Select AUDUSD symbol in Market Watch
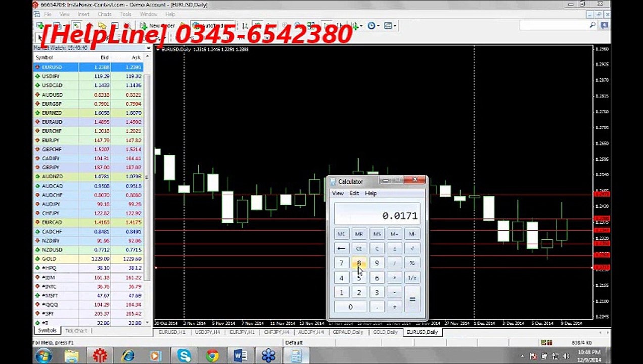Screen dimensions: 643x364 coord(52,95)
